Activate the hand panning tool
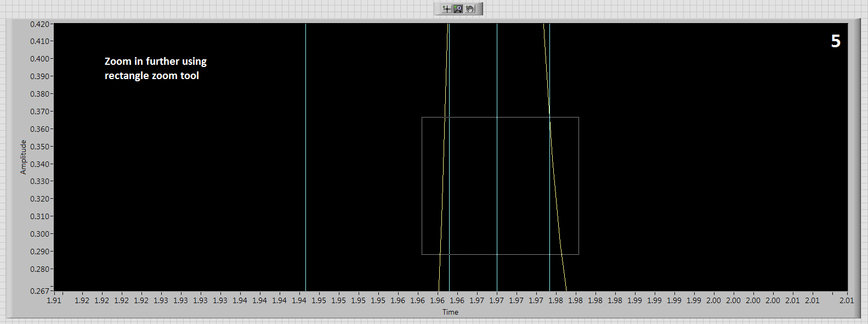The height and width of the screenshot is (324, 868). tap(470, 9)
